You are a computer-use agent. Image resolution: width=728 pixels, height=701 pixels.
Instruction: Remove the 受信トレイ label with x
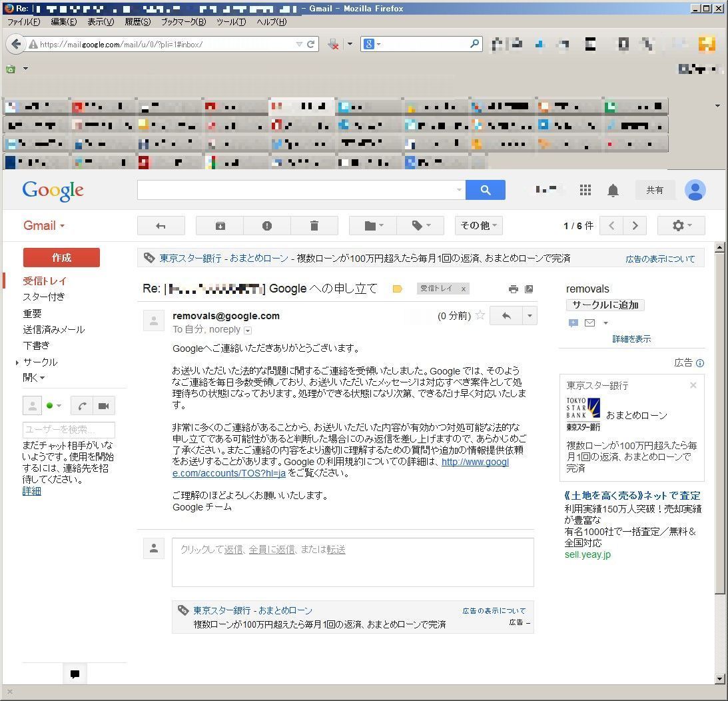point(464,289)
